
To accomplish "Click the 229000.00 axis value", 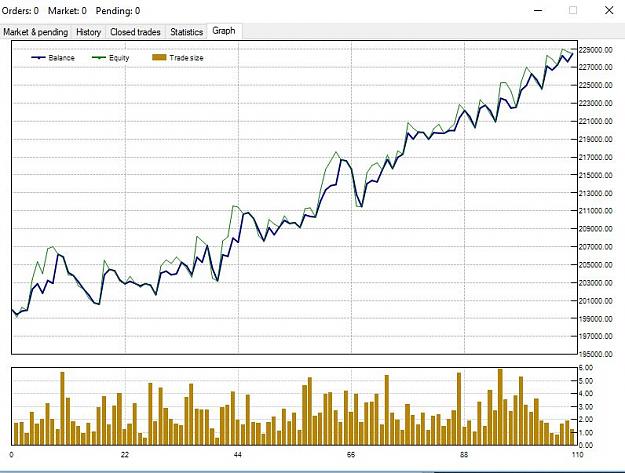I will [596, 50].
